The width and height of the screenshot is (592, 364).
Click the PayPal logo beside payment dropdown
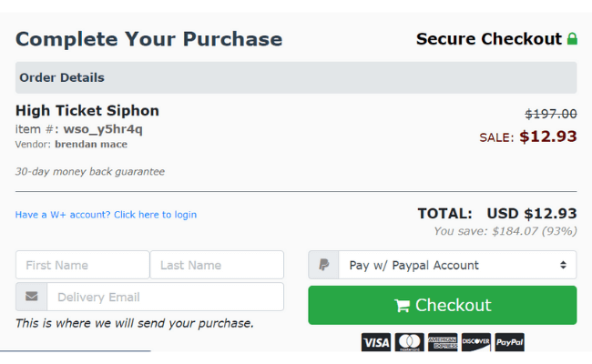pos(323,265)
